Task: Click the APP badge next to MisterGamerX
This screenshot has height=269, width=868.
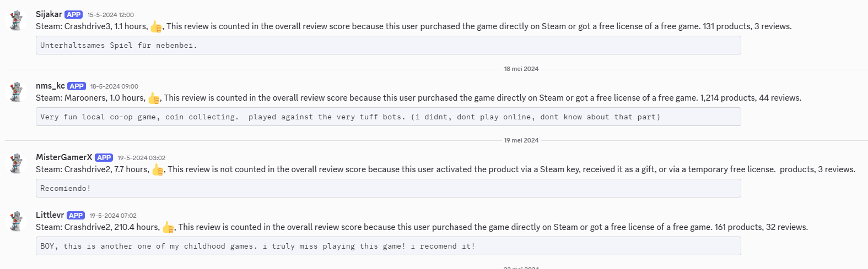Action: pos(104,158)
